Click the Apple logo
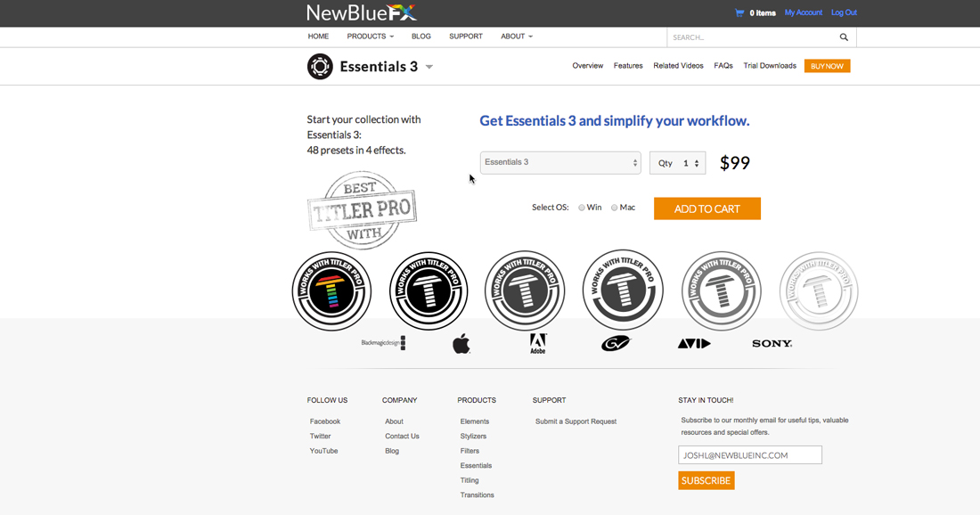The width and height of the screenshot is (980, 515). coord(461,344)
